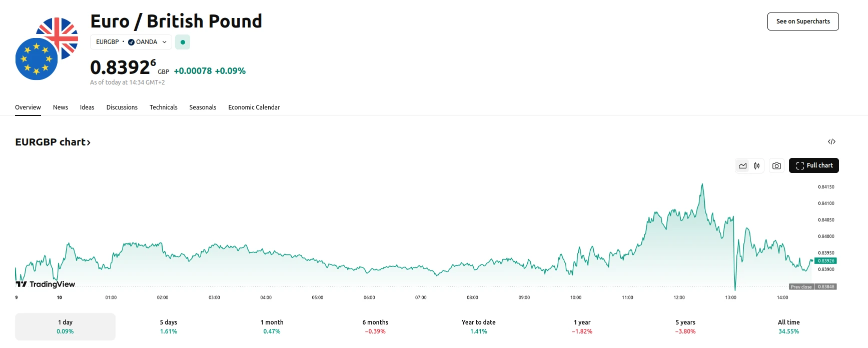
Task: Click the TradingView logo on the chart
Action: coord(45,284)
